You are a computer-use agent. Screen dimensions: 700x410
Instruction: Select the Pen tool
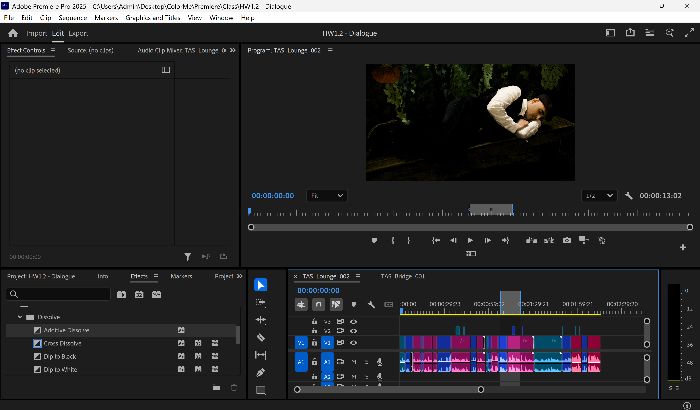[x=261, y=372]
